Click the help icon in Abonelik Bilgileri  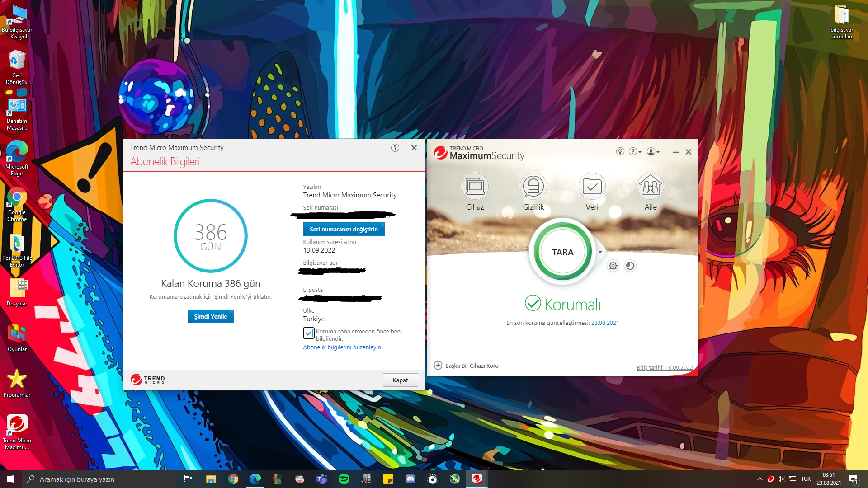[395, 148]
